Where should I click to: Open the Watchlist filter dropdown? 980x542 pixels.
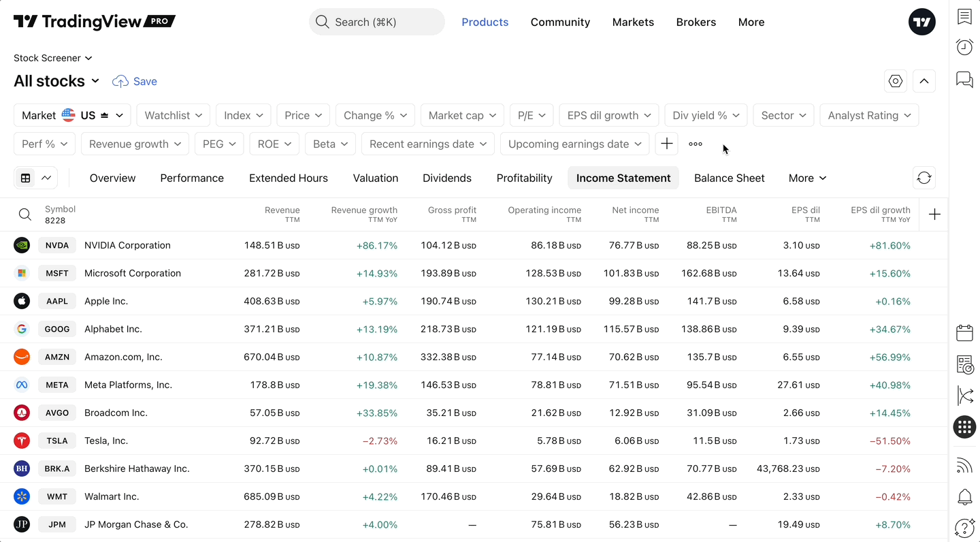pos(174,115)
